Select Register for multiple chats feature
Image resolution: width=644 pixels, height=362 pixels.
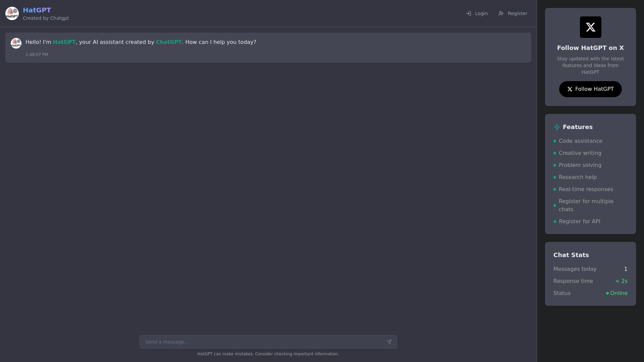[590, 205]
